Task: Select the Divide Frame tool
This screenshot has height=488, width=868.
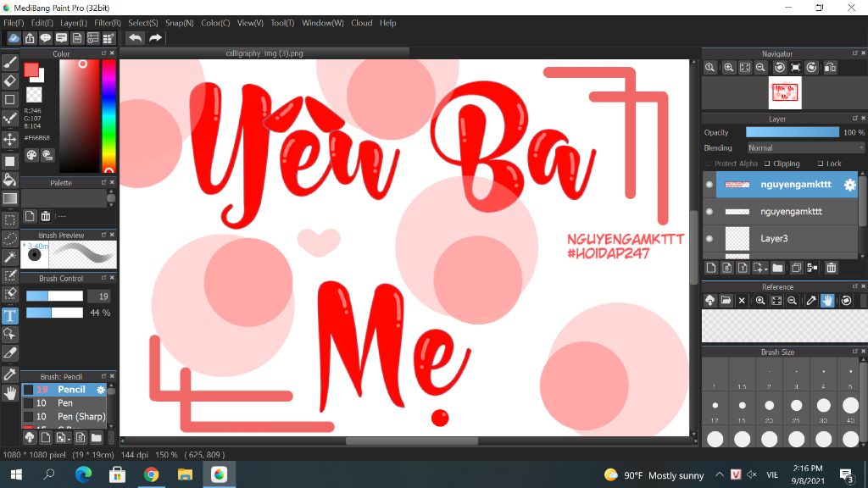Action: 10,353
